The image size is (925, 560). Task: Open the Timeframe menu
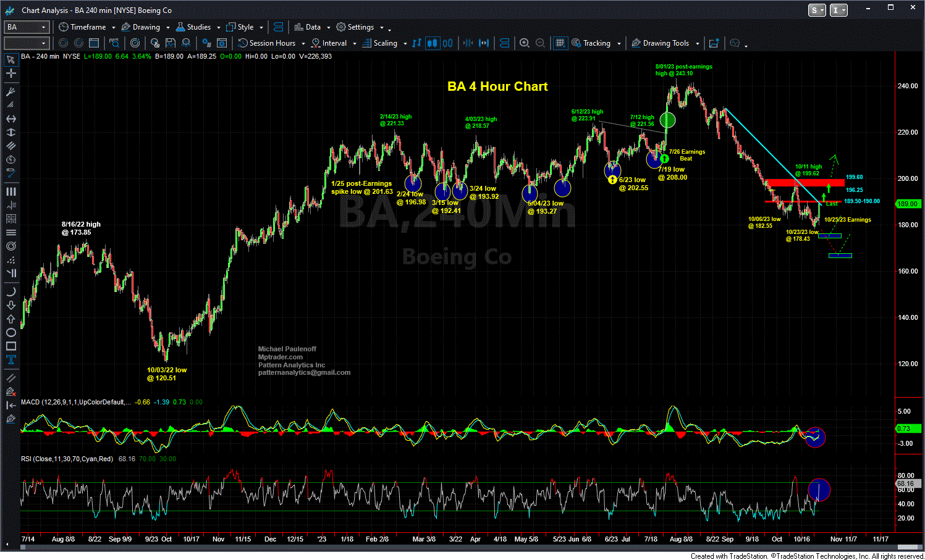[83, 27]
